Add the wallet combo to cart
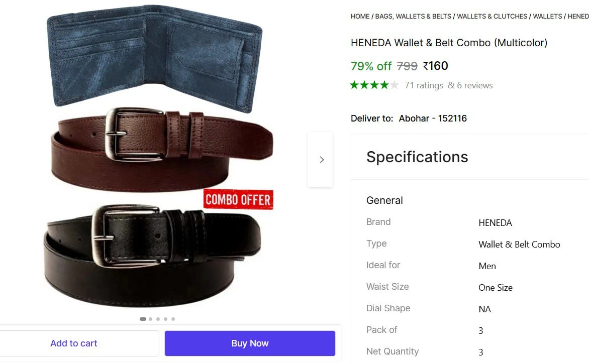The width and height of the screenshot is (589, 364). [x=74, y=343]
